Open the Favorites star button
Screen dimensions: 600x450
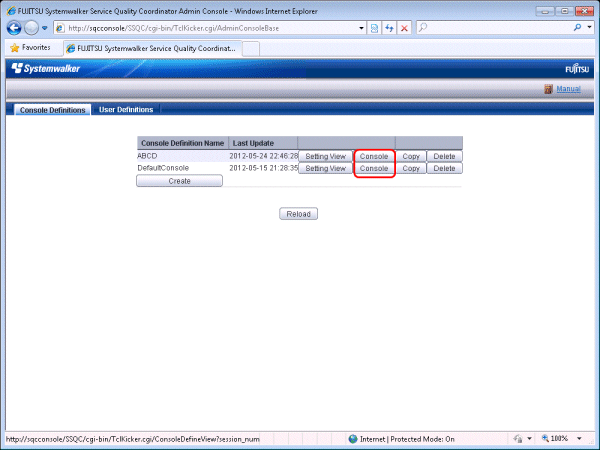(x=31, y=47)
